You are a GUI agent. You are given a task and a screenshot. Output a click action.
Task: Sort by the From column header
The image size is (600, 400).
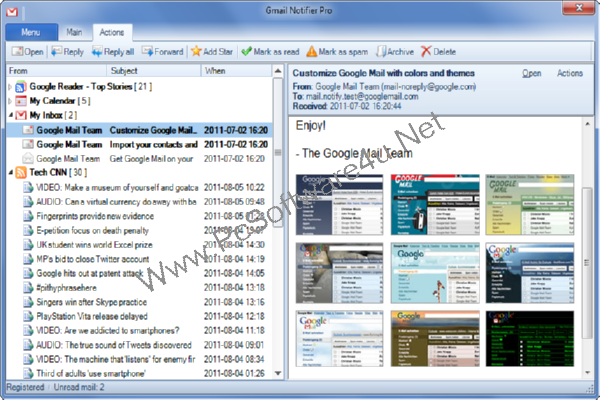point(56,71)
